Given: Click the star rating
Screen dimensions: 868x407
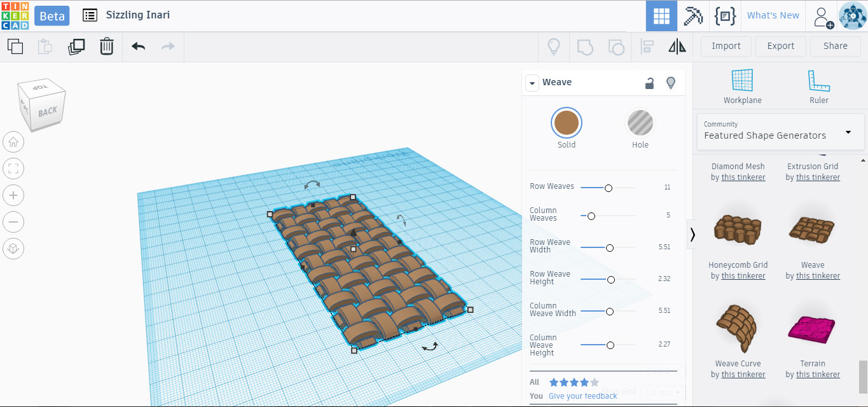Looking at the screenshot, I should tap(574, 382).
